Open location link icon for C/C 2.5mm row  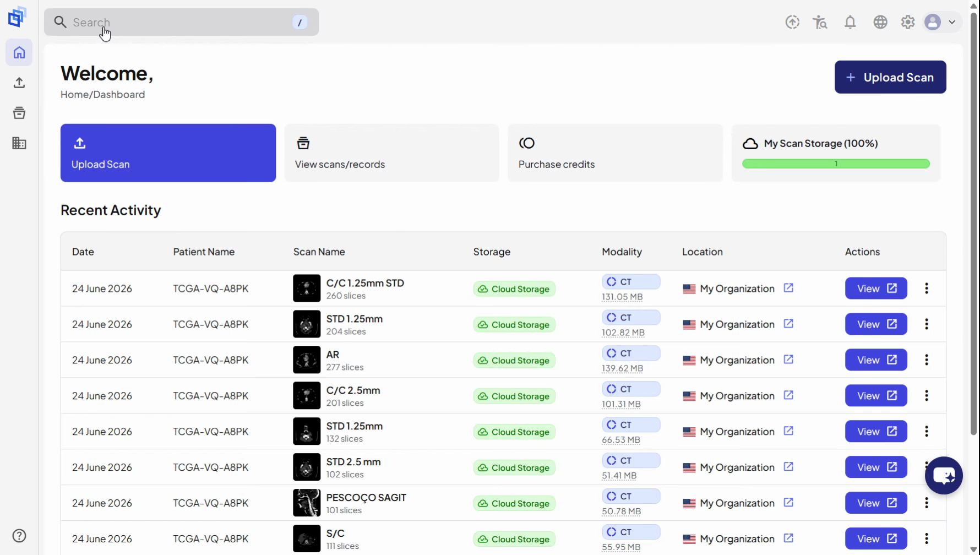pyautogui.click(x=788, y=395)
